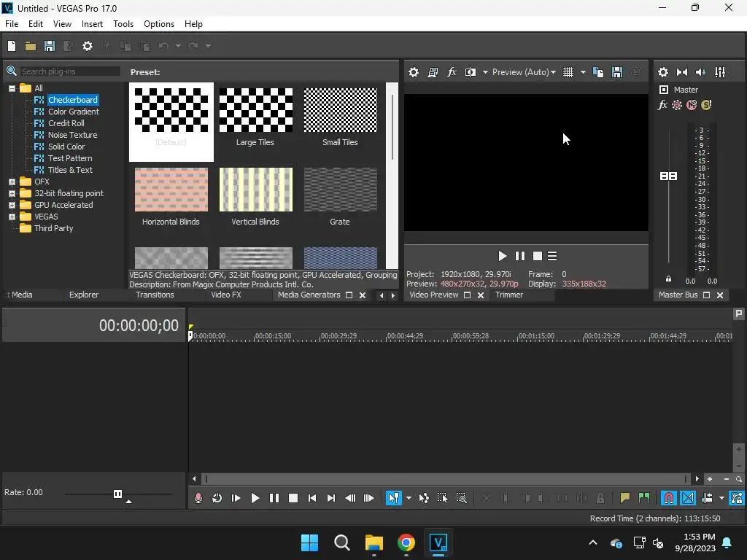
Task: Go to start using the transport button
Action: click(x=312, y=498)
